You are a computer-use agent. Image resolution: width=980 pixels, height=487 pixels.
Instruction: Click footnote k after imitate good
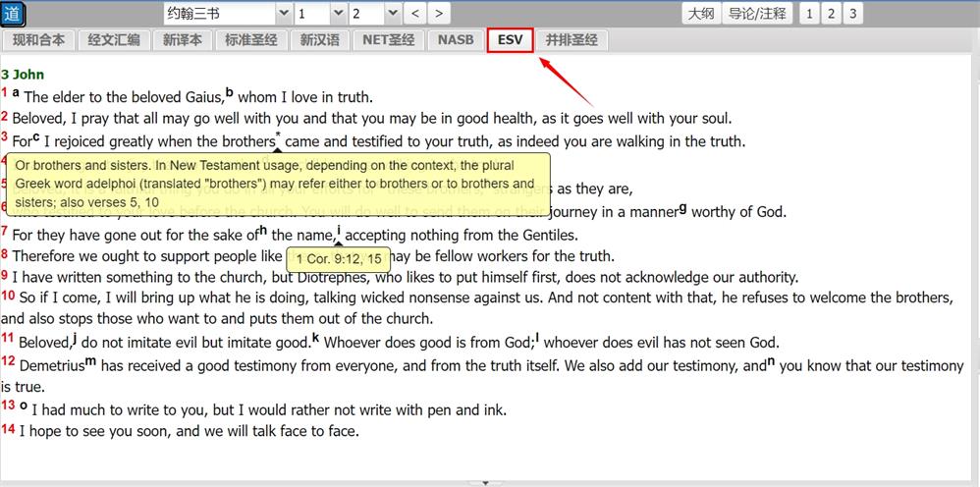coord(315,338)
